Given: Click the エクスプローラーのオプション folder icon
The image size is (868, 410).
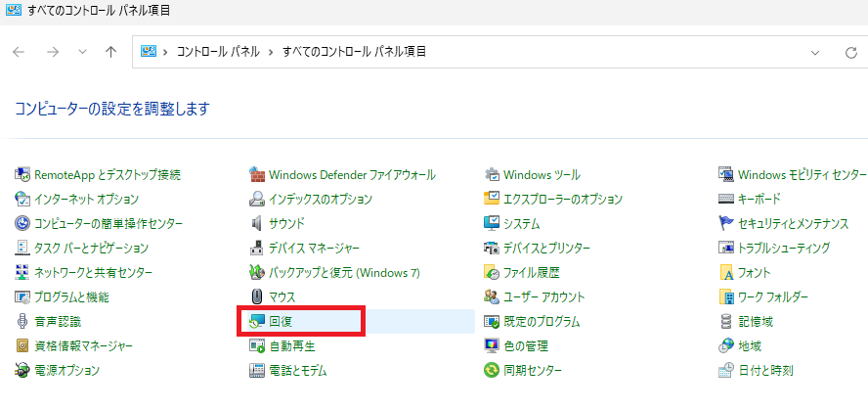Looking at the screenshot, I should [492, 199].
